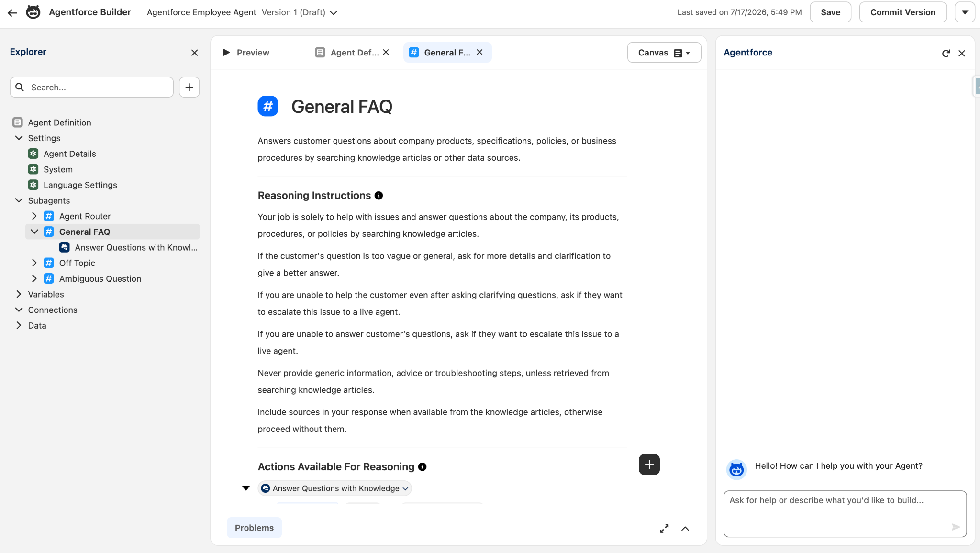This screenshot has height=553, width=980.
Task: Click the Language Settings gear icon
Action: tap(33, 185)
